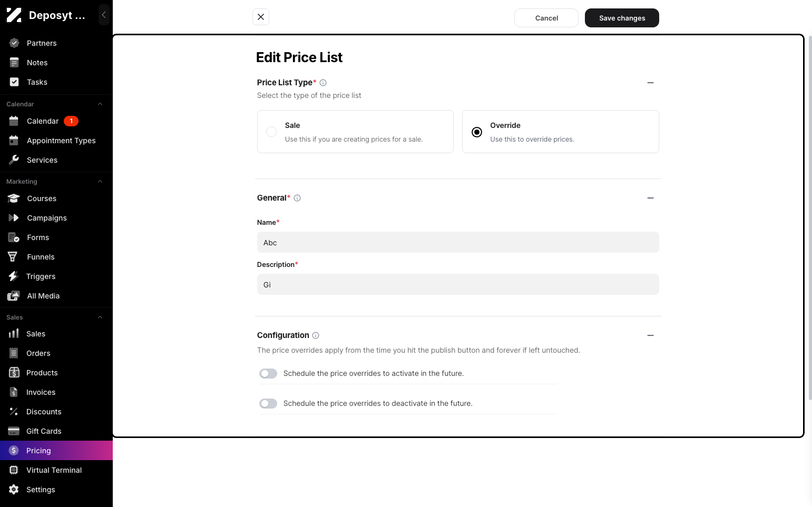This screenshot has height=507, width=812.
Task: Click the Pricing dollar icon
Action: [14, 451]
